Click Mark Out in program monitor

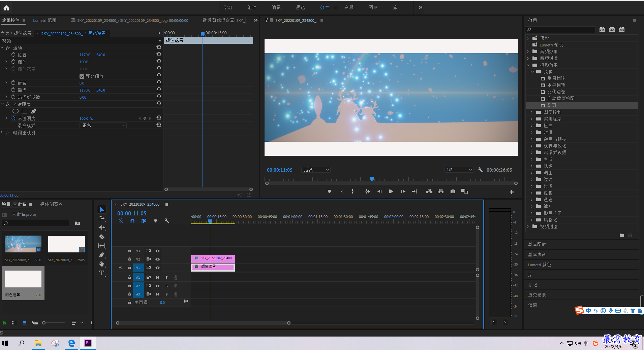[x=352, y=191]
